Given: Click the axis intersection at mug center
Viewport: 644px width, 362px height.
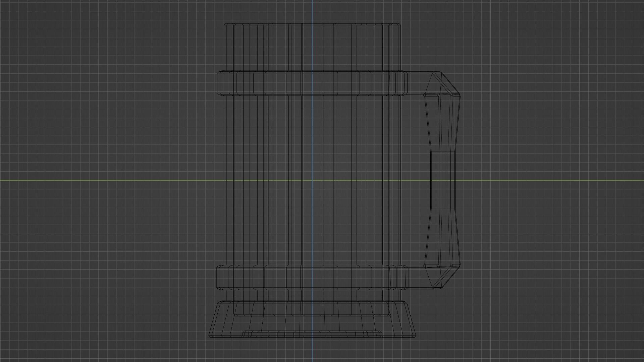Looking at the screenshot, I should pos(312,180).
